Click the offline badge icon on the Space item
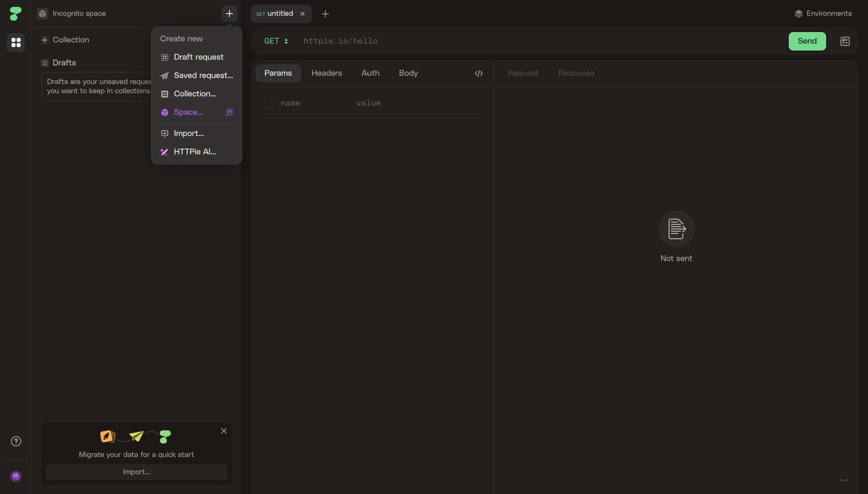 [229, 112]
